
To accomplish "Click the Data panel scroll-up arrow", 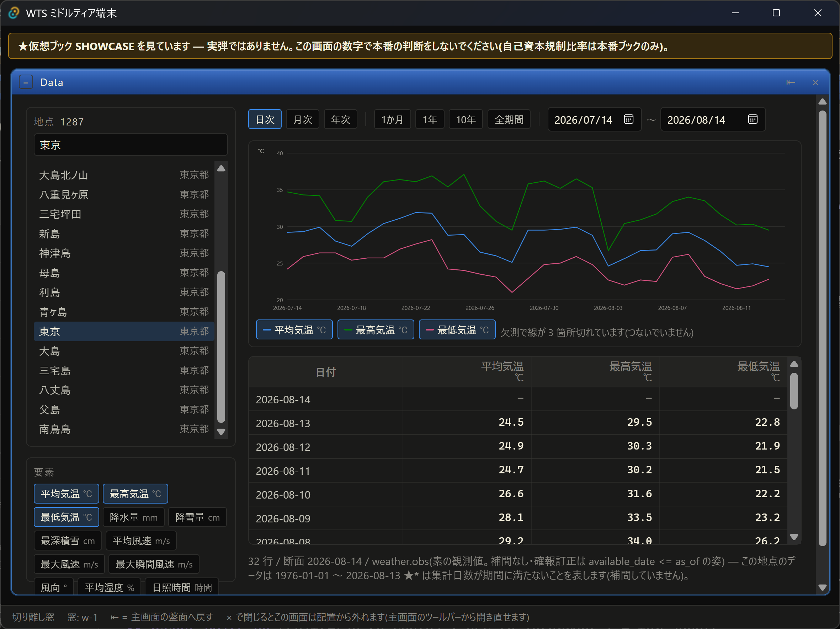I will [823, 101].
